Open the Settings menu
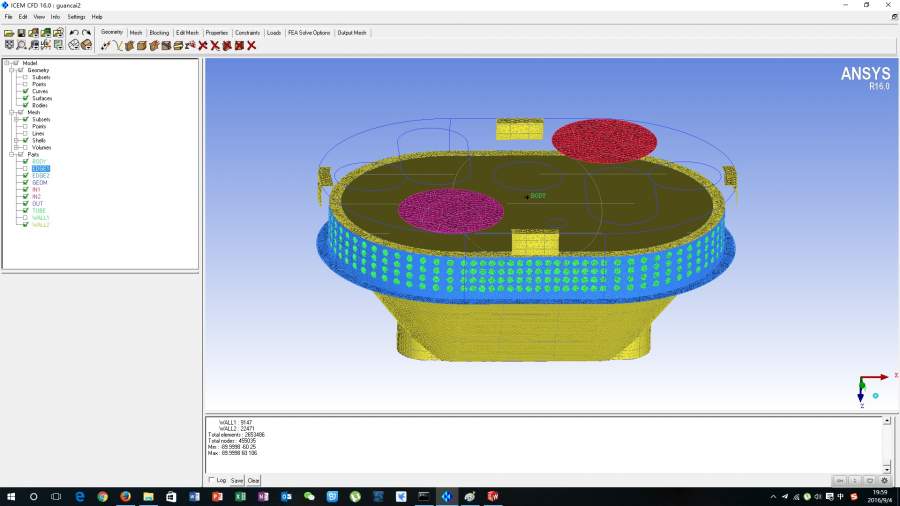Screen dimensions: 900x506 pos(76,17)
